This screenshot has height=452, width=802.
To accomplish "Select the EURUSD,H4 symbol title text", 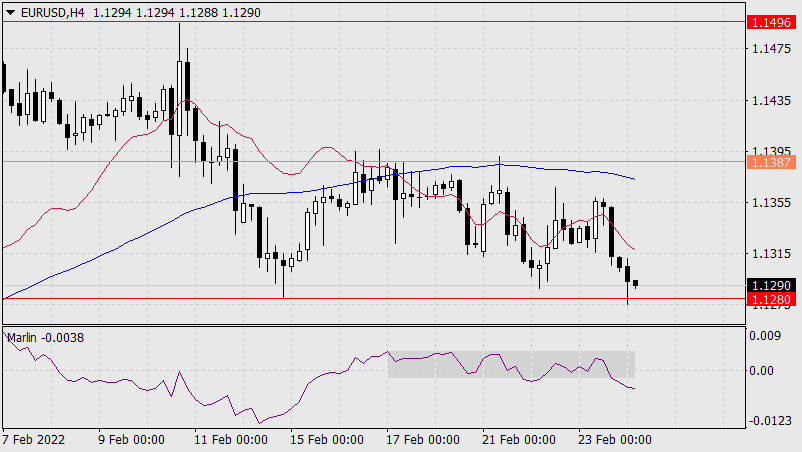I will point(53,12).
